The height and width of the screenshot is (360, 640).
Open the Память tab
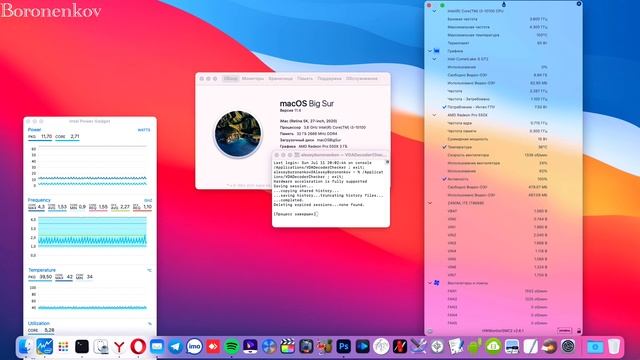(x=305, y=78)
